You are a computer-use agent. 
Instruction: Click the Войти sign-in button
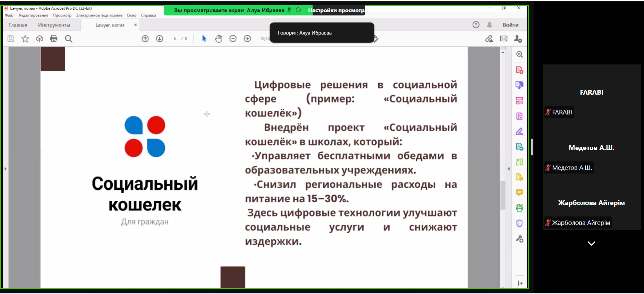pyautogui.click(x=510, y=25)
